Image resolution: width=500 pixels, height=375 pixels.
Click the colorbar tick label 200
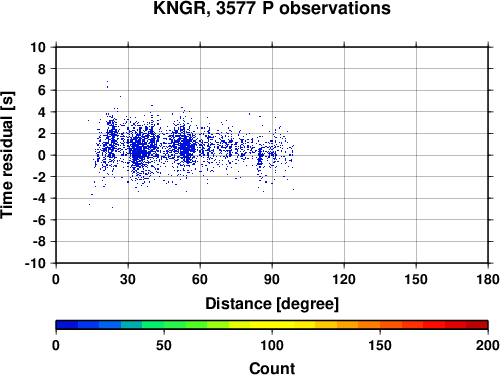488,345
